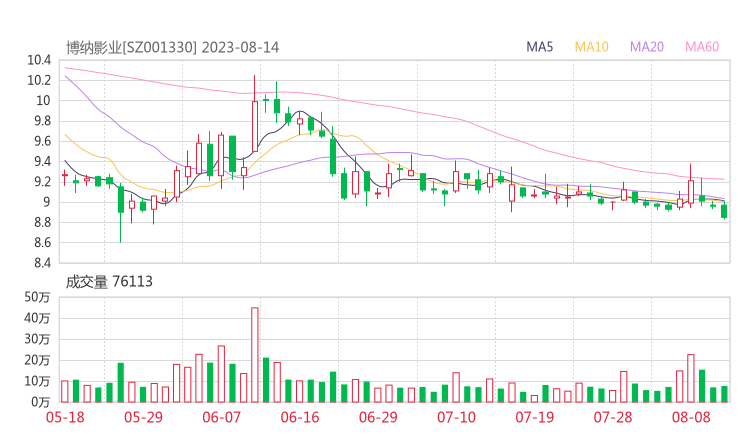Click the 30万 volume axis label
The width and height of the screenshot is (740, 440).
[37, 339]
